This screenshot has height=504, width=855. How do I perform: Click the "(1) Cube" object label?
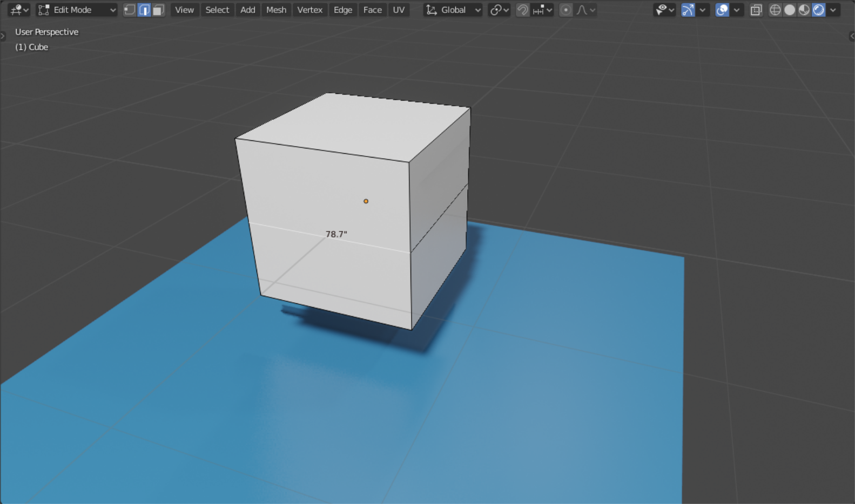(31, 47)
